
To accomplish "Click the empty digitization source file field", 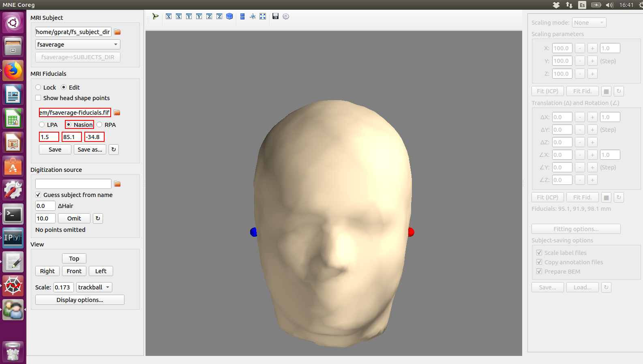I will click(73, 184).
